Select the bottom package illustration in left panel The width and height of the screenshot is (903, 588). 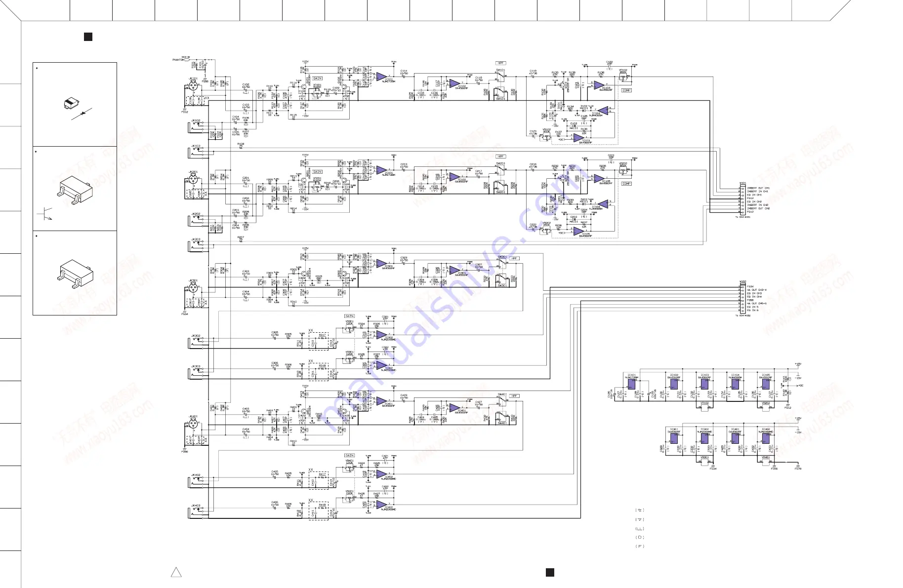(x=75, y=274)
